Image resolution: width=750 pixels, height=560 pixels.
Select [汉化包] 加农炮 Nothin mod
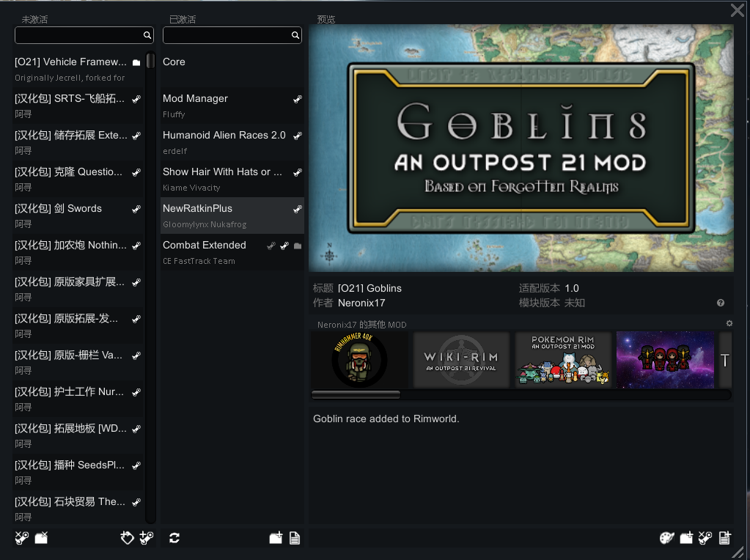click(79, 252)
